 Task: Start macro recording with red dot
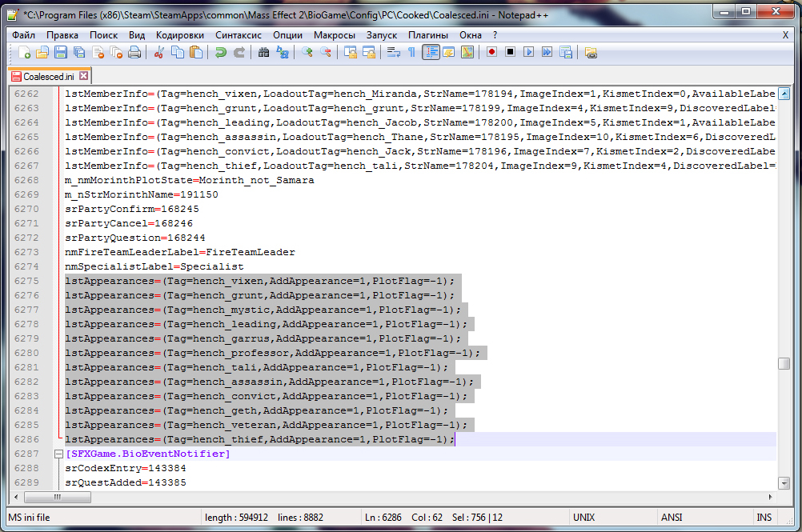(491, 52)
